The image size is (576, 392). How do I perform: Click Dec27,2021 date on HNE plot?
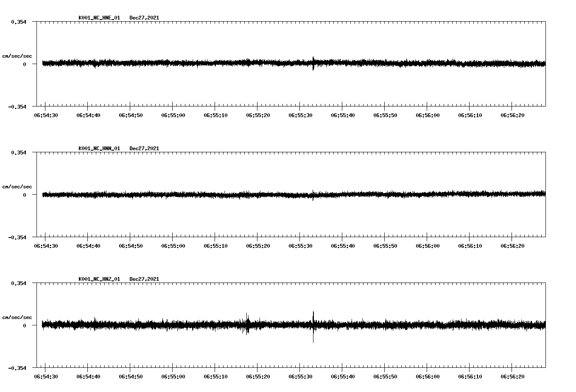pos(144,18)
